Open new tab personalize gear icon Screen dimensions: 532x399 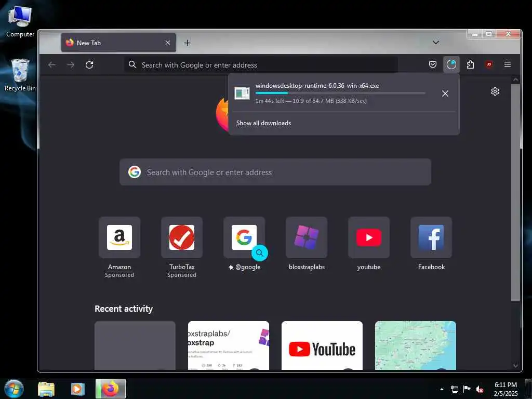click(495, 91)
